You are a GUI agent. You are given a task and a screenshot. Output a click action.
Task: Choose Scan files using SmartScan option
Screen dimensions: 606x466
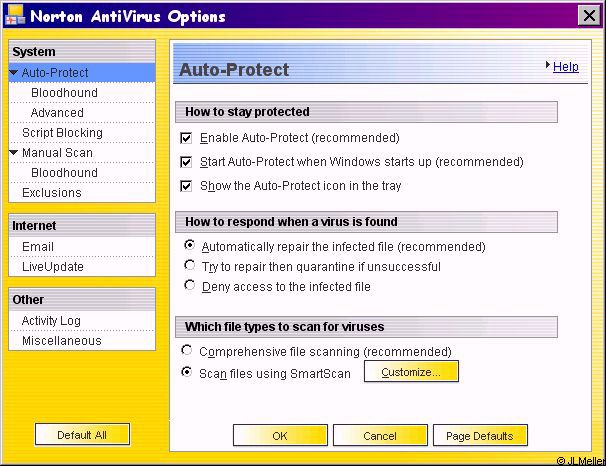(x=187, y=372)
